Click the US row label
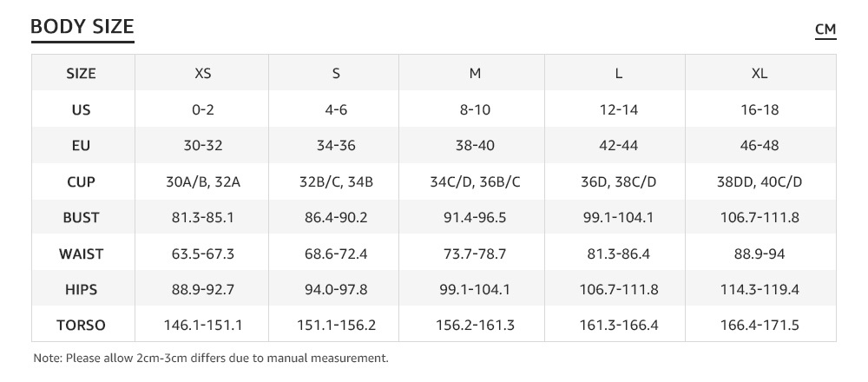 [x=81, y=110]
